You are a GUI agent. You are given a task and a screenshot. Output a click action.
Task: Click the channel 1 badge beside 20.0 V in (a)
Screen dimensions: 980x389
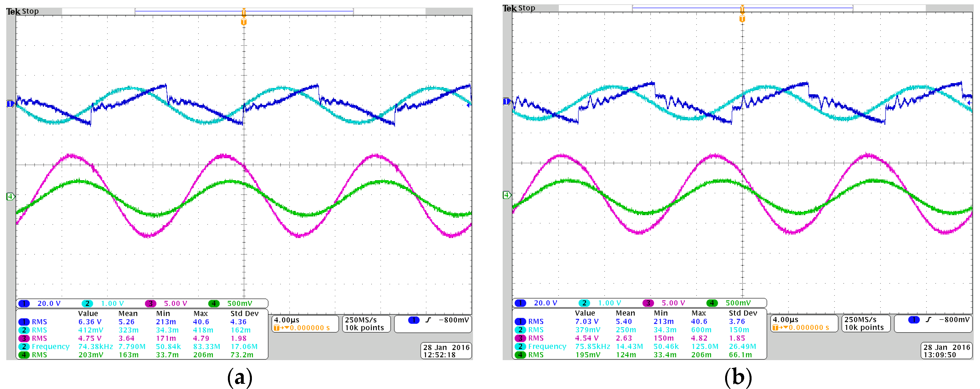tap(24, 303)
